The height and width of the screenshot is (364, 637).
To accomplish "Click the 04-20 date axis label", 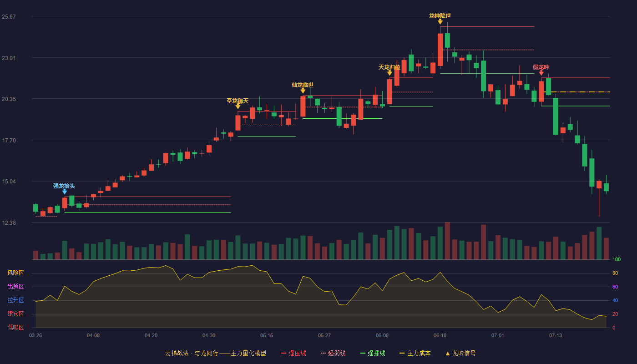I will pyautogui.click(x=151, y=335).
